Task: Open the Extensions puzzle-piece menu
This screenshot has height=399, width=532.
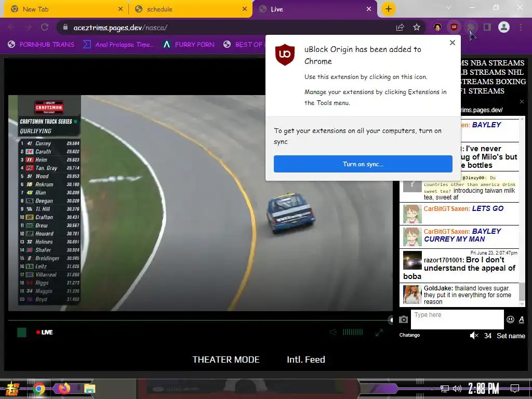Action: (x=471, y=28)
